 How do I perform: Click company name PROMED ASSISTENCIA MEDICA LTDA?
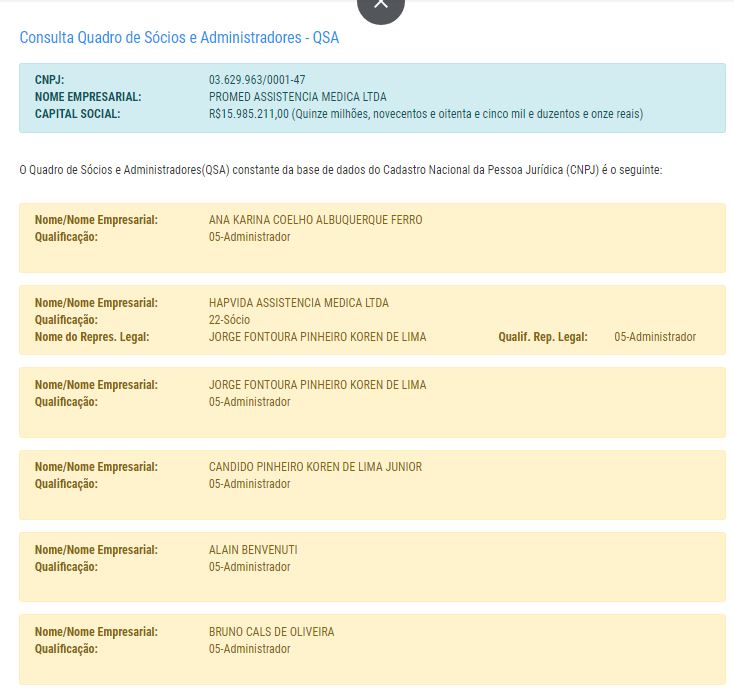(x=297, y=97)
